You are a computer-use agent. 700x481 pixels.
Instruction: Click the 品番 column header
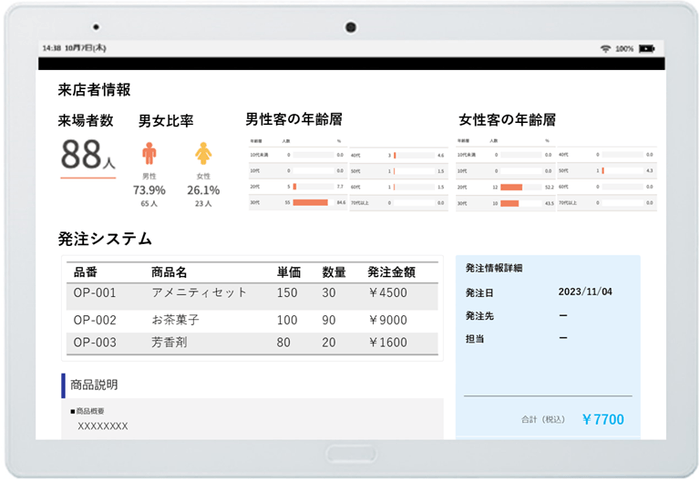pyautogui.click(x=88, y=271)
